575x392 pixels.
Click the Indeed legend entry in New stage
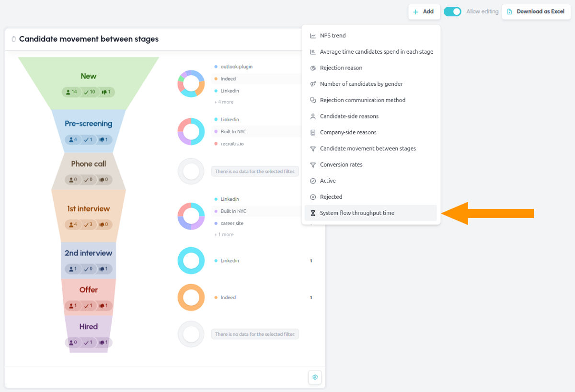pyautogui.click(x=225, y=79)
